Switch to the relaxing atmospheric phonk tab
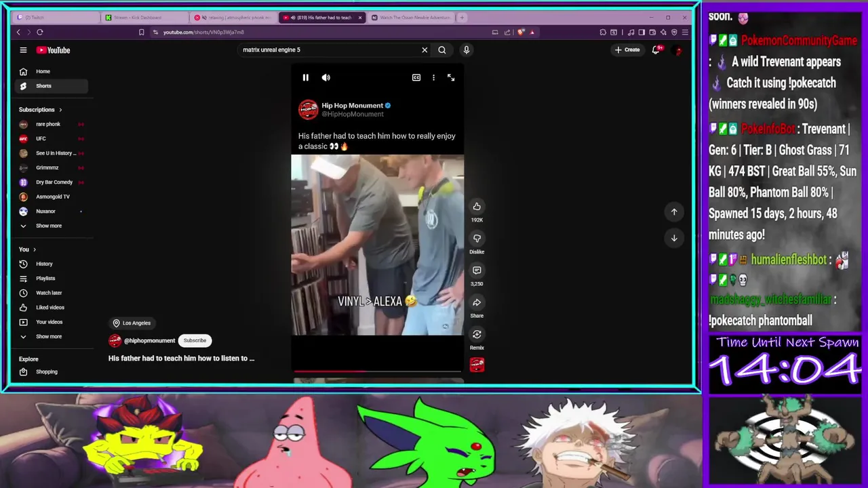 (x=235, y=18)
